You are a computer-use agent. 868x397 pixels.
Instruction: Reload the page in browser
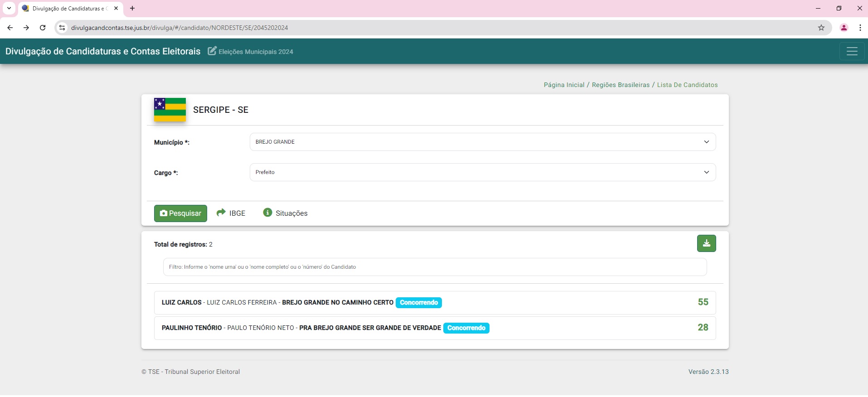(43, 28)
